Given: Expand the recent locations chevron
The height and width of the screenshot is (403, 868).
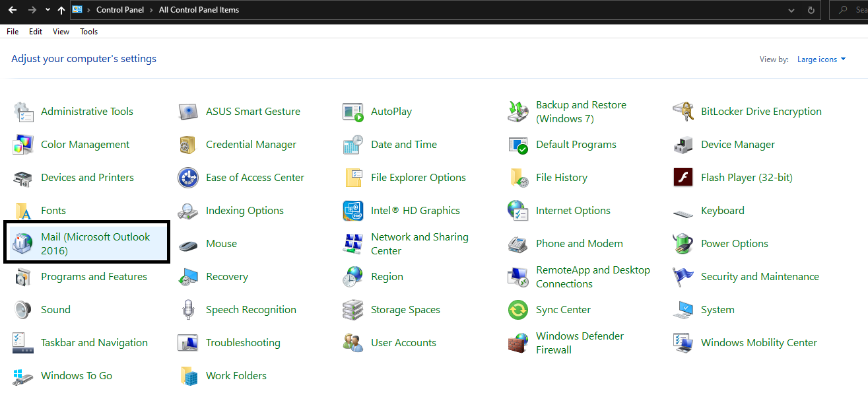Looking at the screenshot, I should click(x=46, y=9).
